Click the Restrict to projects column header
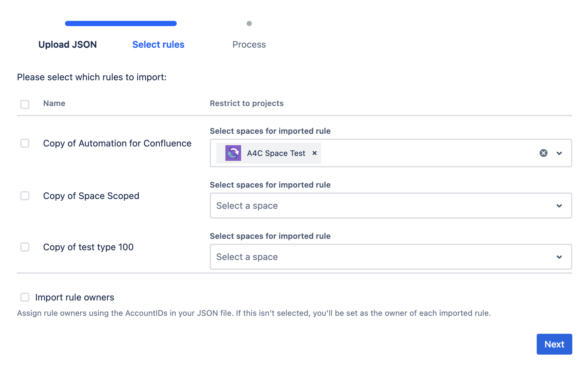 coord(247,103)
